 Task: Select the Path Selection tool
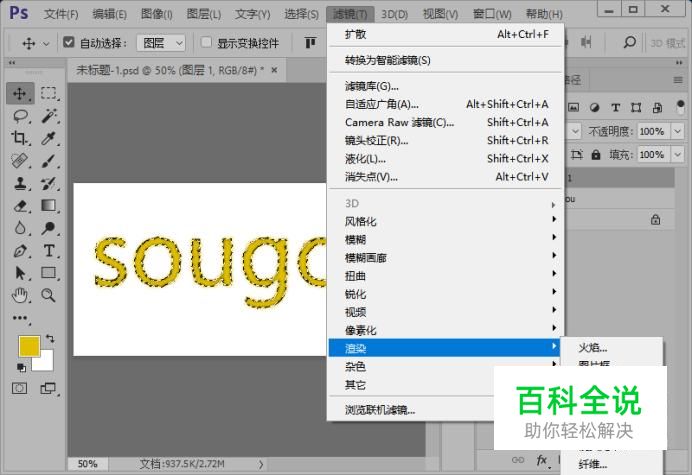pos(19,273)
